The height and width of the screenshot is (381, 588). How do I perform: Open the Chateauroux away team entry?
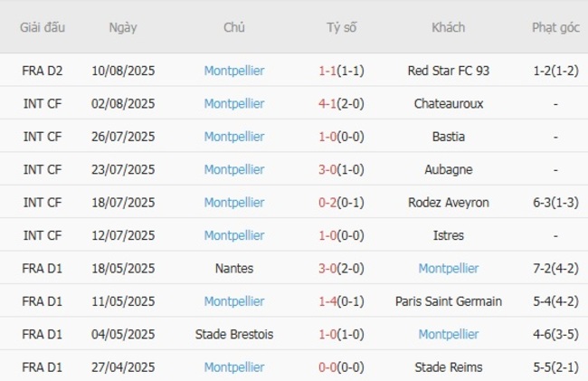click(x=449, y=103)
